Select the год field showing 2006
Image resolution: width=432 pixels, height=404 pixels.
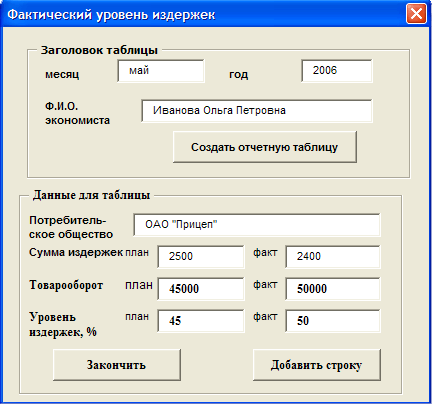[x=337, y=71]
